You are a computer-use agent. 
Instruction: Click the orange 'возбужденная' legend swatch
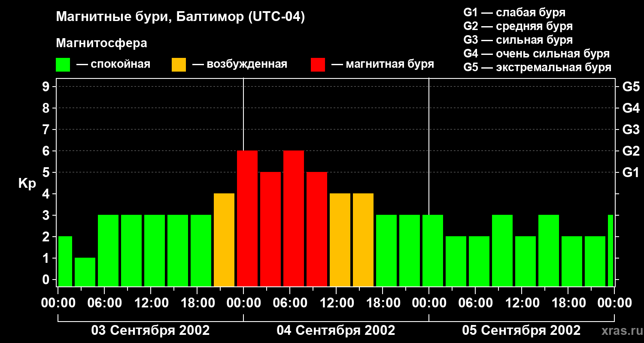click(179, 65)
